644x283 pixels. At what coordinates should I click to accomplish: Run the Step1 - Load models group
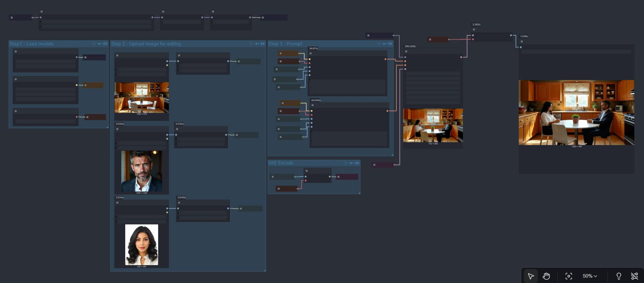[x=94, y=44]
